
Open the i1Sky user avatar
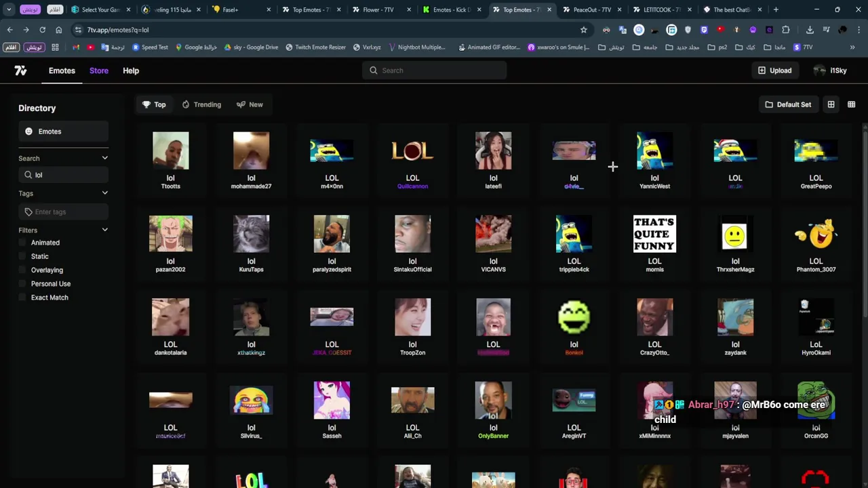pyautogui.click(x=820, y=70)
